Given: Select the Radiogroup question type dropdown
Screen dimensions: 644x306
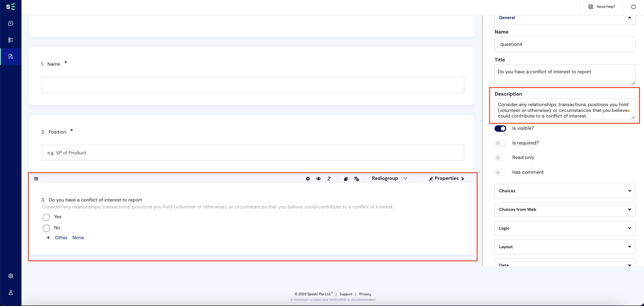Looking at the screenshot, I should pos(389,178).
